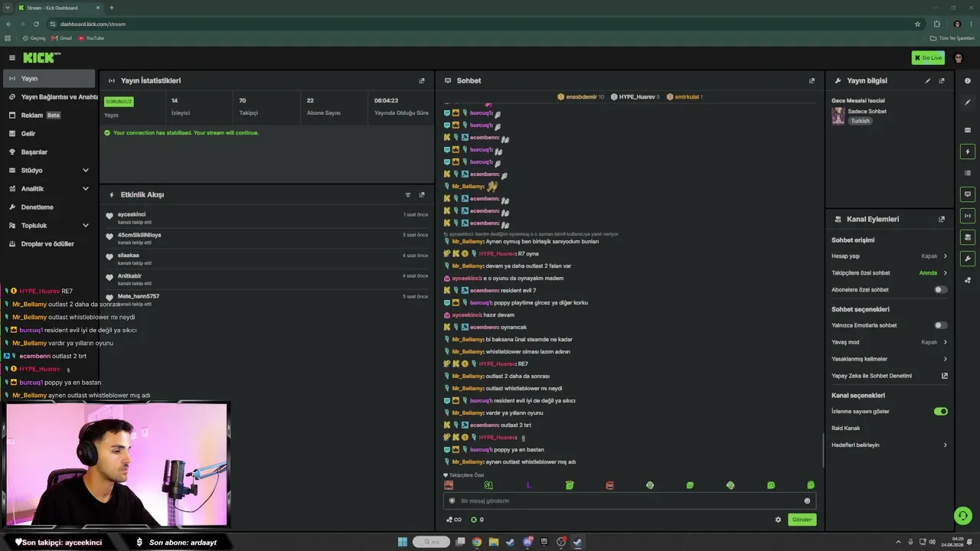Click the enesbdemir top gifter name
This screenshot has height=551, width=980.
(x=581, y=97)
